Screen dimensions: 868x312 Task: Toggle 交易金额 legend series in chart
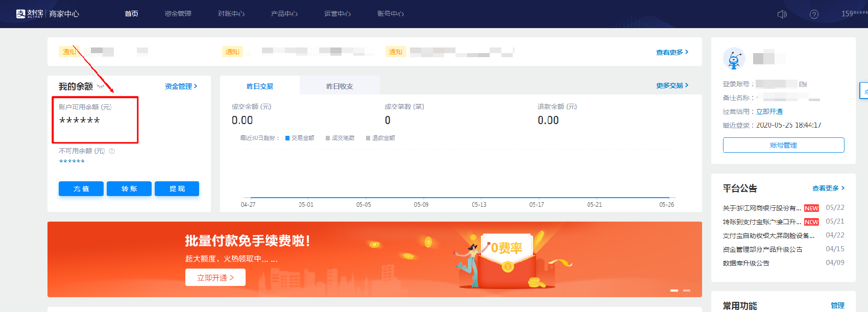click(300, 138)
